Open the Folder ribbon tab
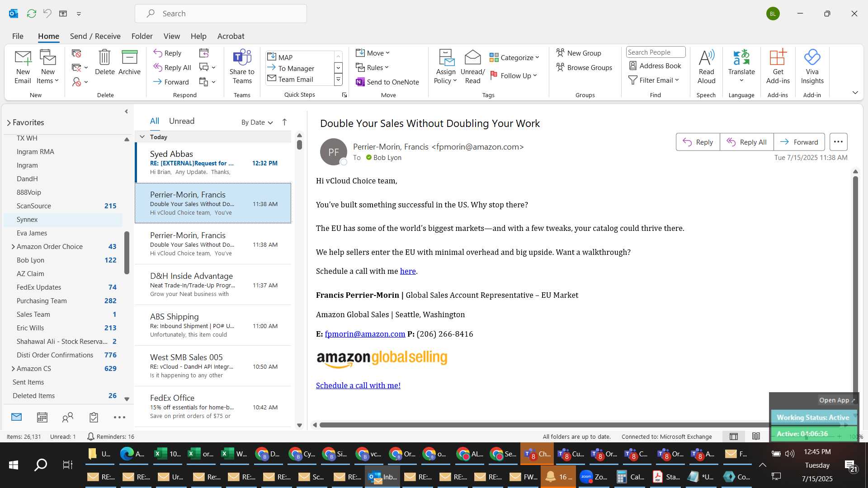Image resolution: width=868 pixels, height=488 pixels. 142,36
